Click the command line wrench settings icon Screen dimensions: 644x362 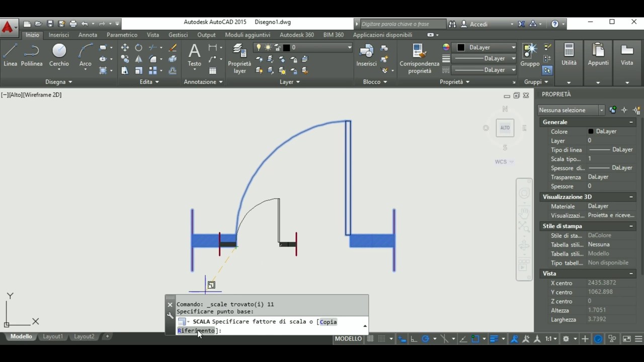click(x=170, y=316)
